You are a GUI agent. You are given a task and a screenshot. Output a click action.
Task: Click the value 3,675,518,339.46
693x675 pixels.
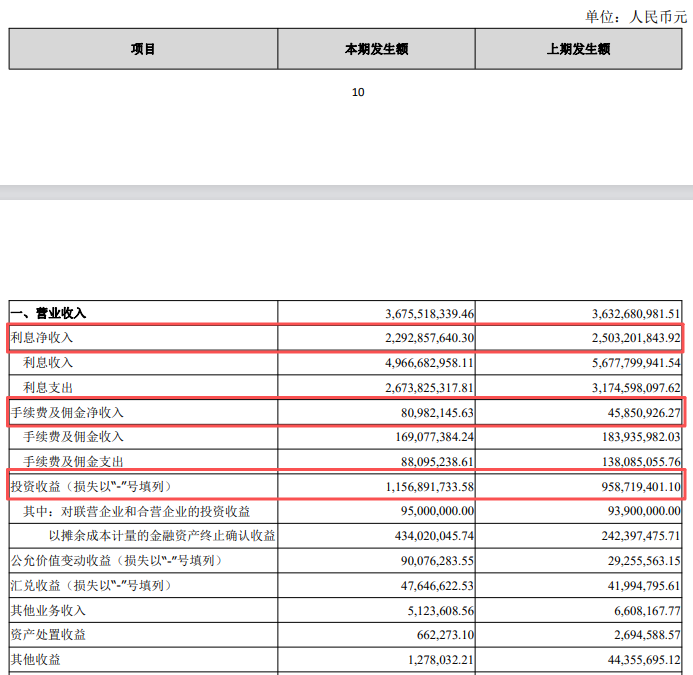[x=429, y=313]
